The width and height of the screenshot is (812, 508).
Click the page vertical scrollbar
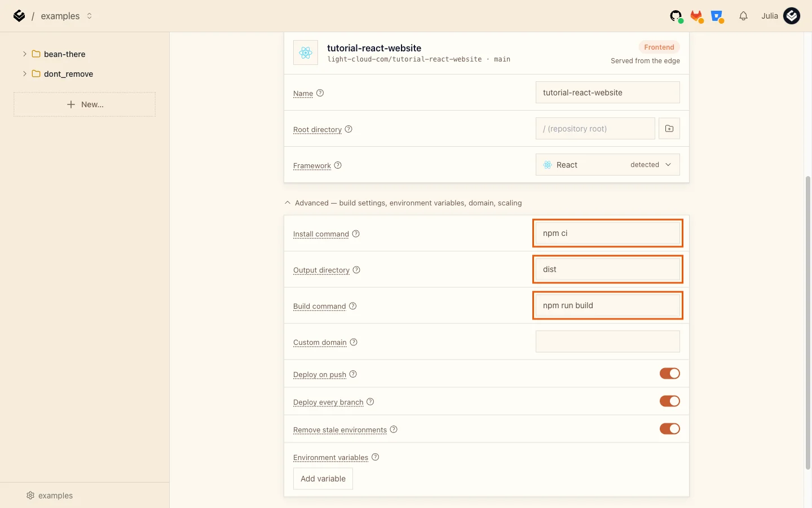(808, 323)
